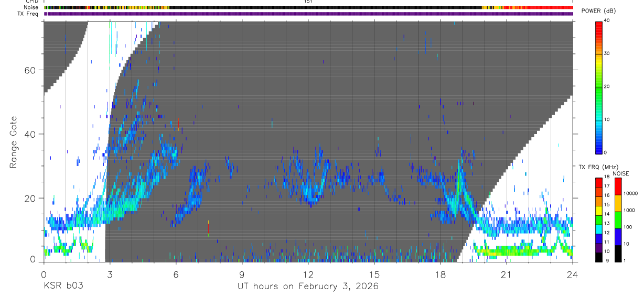Click the 'UT hours on February 3, 2026' axis title
Viewport: 644px width, 297px height.
pyautogui.click(x=308, y=286)
